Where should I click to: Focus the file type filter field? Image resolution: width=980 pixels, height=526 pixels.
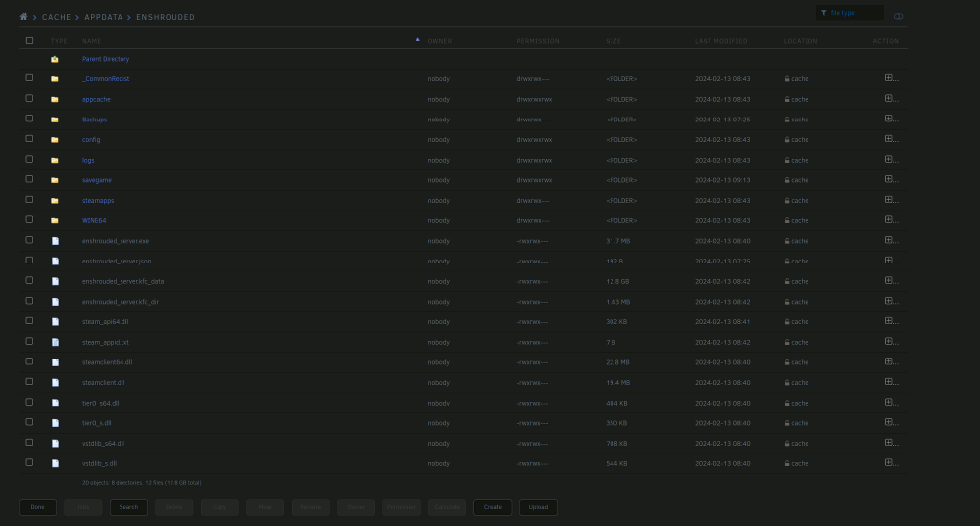tap(850, 13)
